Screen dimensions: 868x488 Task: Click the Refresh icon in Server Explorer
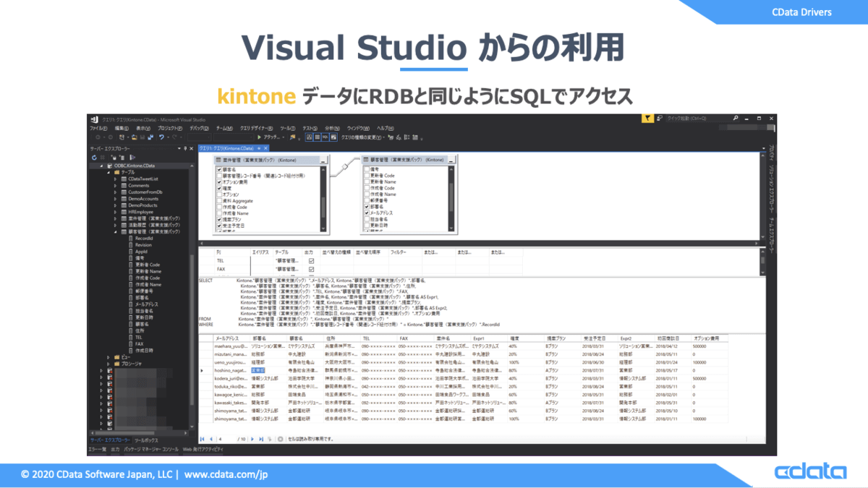tap(94, 158)
